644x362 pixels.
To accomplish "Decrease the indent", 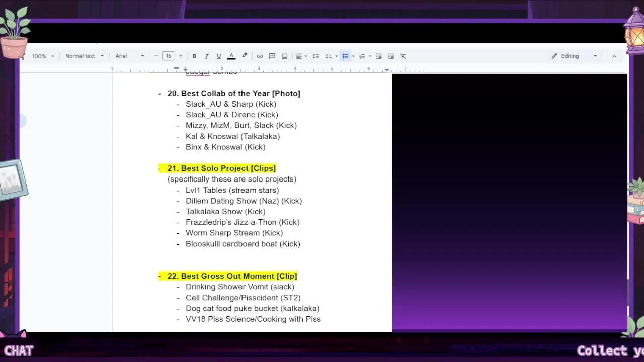I will tap(379, 56).
